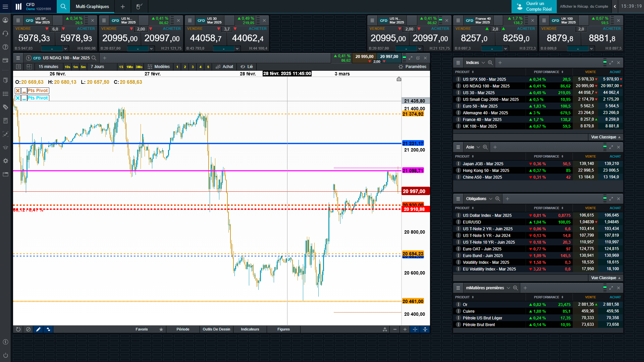Select the grid layout icon in chart toolbar
Image resolution: width=644 pixels, height=362 pixels.
tap(29, 67)
